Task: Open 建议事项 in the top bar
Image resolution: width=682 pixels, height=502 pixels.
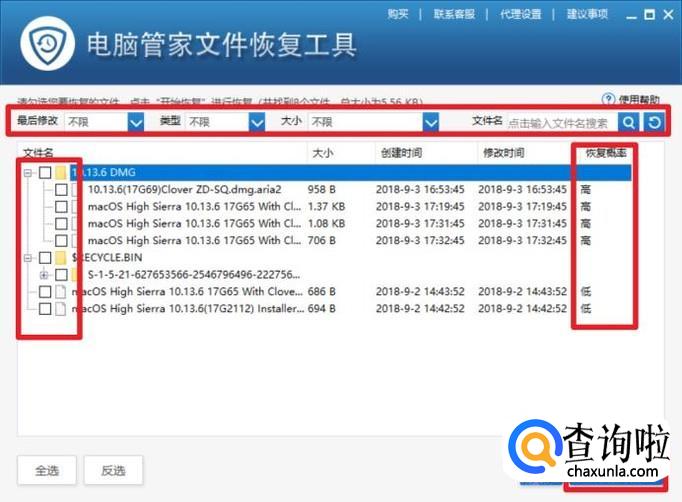Action: point(587,14)
